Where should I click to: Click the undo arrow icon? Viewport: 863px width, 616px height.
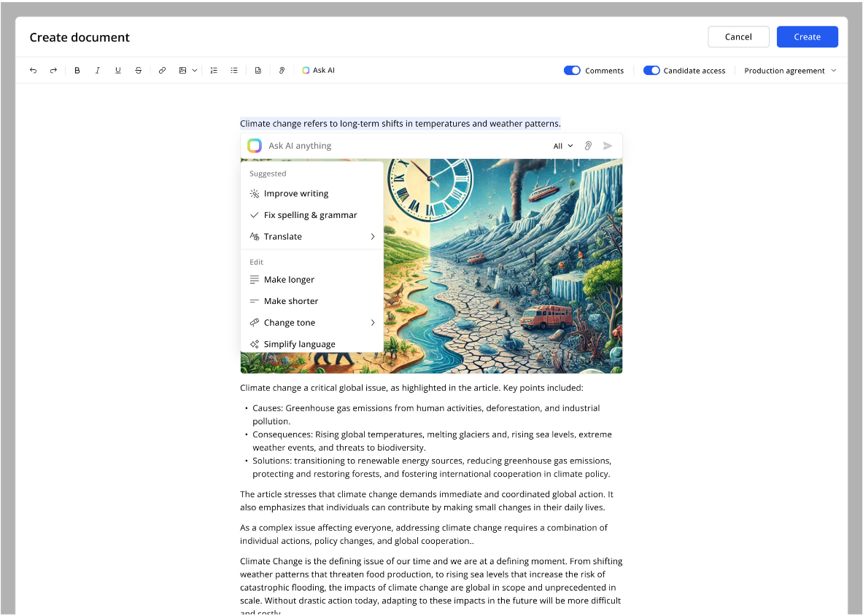(x=33, y=71)
